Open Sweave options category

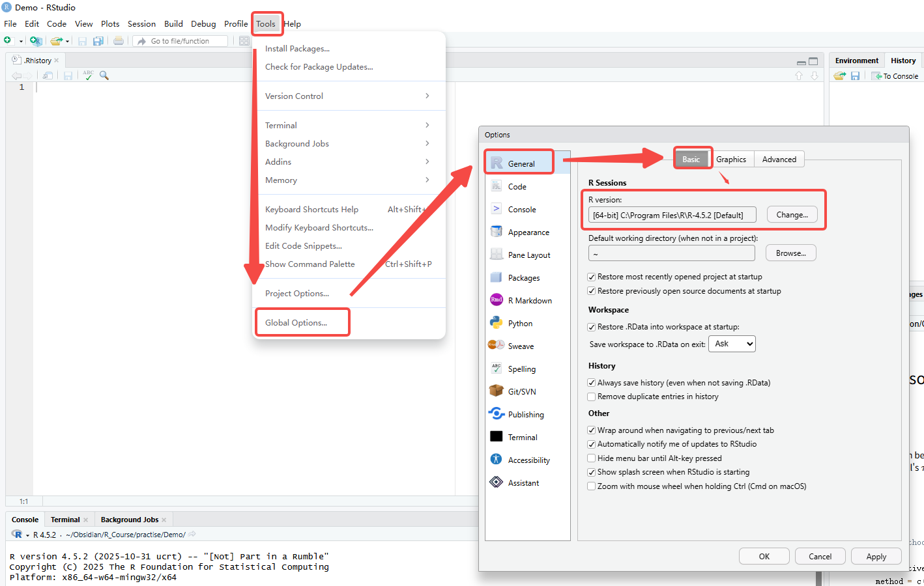tap(528, 346)
